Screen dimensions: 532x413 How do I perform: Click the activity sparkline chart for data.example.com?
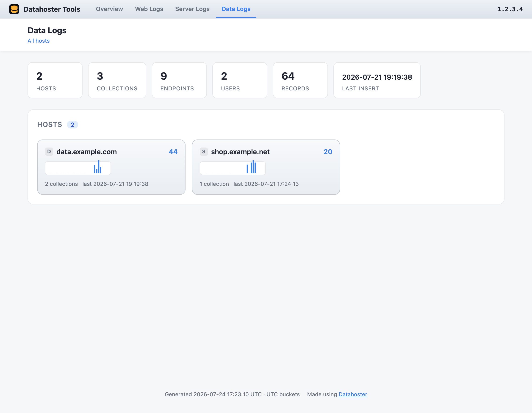[78, 168]
